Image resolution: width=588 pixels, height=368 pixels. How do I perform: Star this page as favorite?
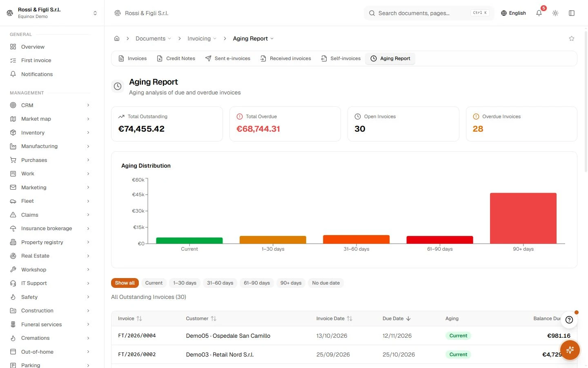[x=572, y=38]
